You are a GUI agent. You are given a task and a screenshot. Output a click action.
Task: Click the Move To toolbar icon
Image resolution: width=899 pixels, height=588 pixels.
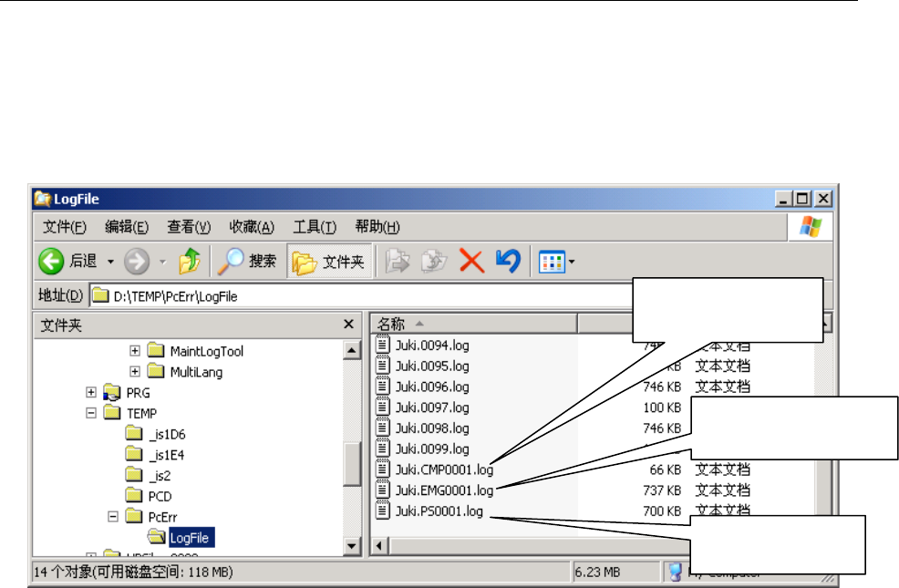pyautogui.click(x=397, y=262)
